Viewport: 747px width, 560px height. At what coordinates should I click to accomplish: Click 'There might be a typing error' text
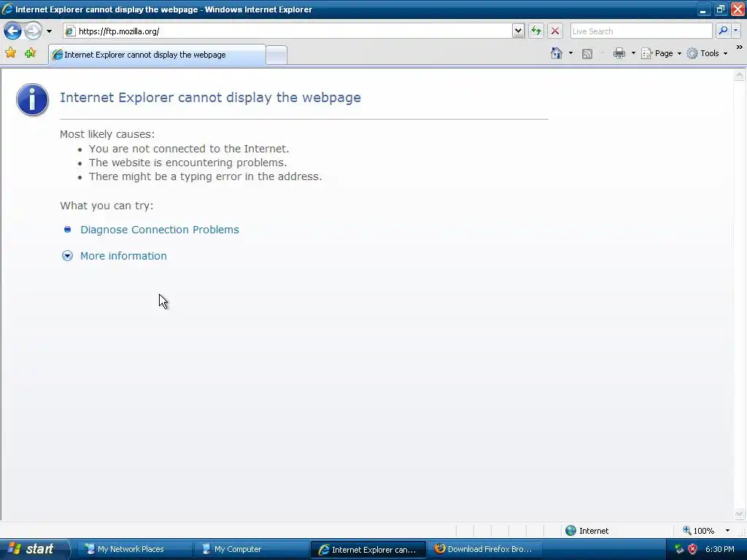pyautogui.click(x=205, y=176)
